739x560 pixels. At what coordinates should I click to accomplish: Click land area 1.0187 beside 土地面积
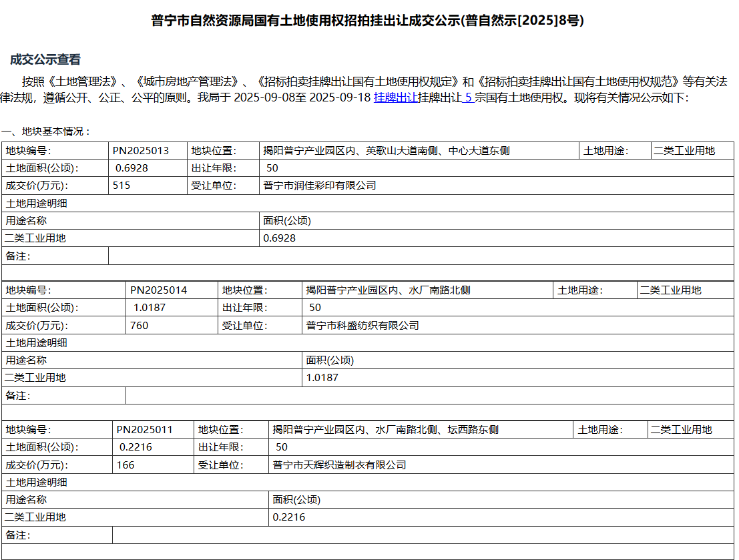point(150,308)
